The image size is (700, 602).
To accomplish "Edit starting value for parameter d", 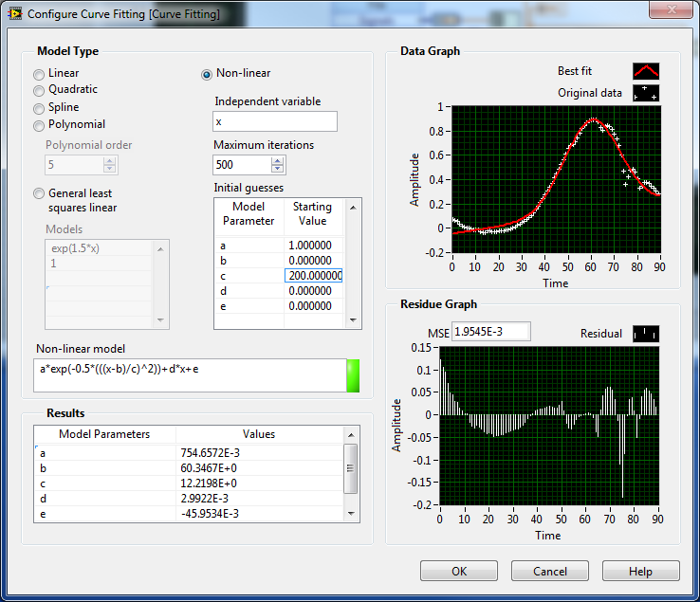I will click(x=313, y=291).
